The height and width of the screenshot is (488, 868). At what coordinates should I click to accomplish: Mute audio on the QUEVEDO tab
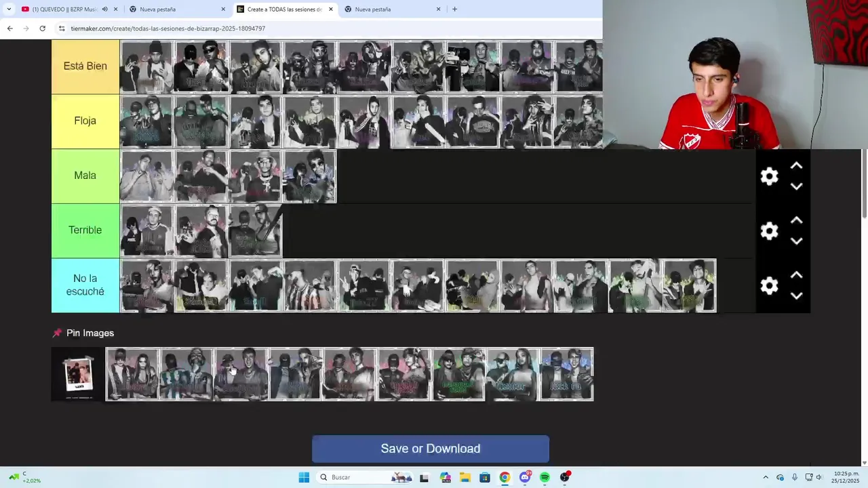(104, 9)
